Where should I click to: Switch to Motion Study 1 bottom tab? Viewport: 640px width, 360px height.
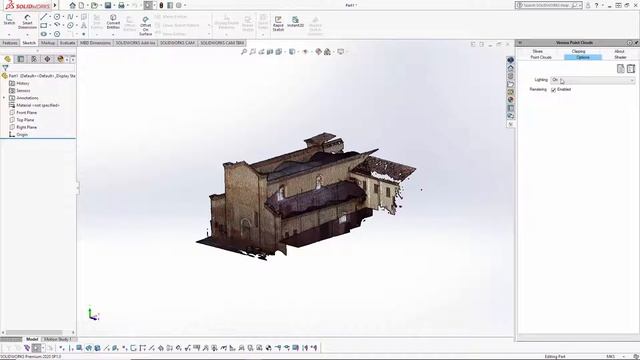[58, 339]
